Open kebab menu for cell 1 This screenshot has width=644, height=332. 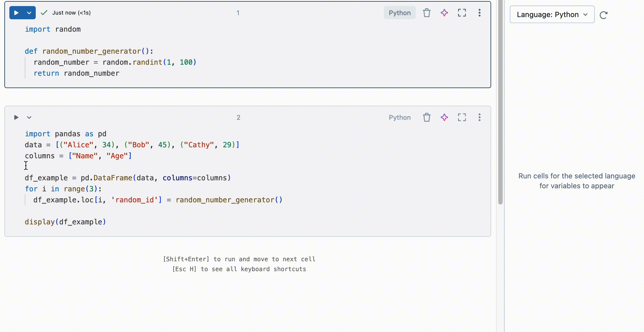click(x=479, y=13)
